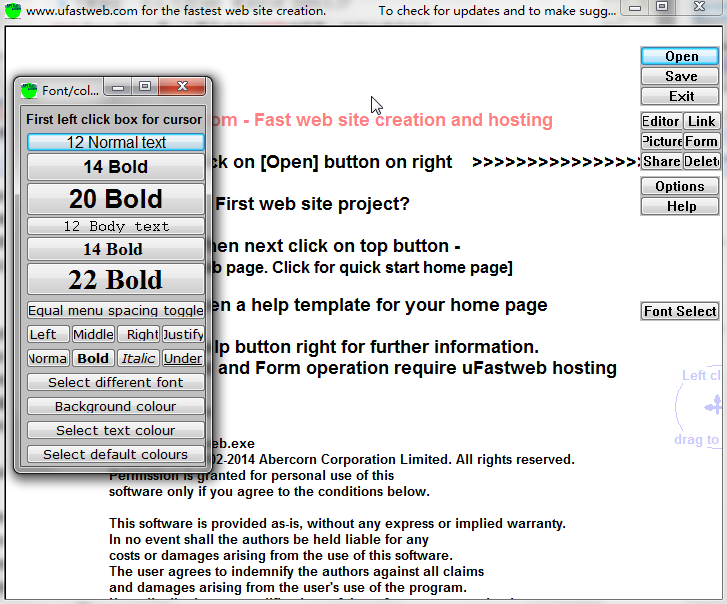This screenshot has height=604, width=727.
Task: Click the green icon in Font/col window title
Action: pyautogui.click(x=29, y=90)
